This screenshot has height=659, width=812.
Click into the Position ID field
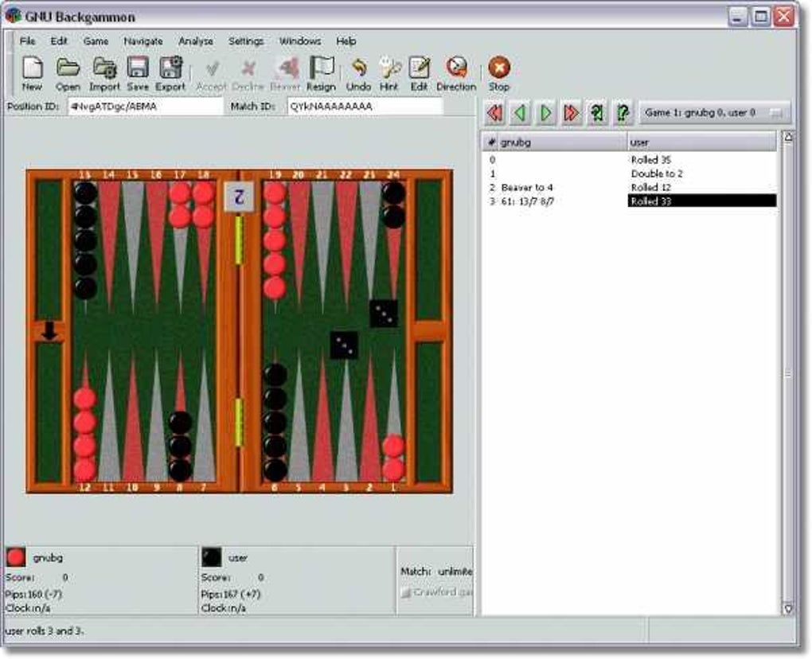pos(146,107)
